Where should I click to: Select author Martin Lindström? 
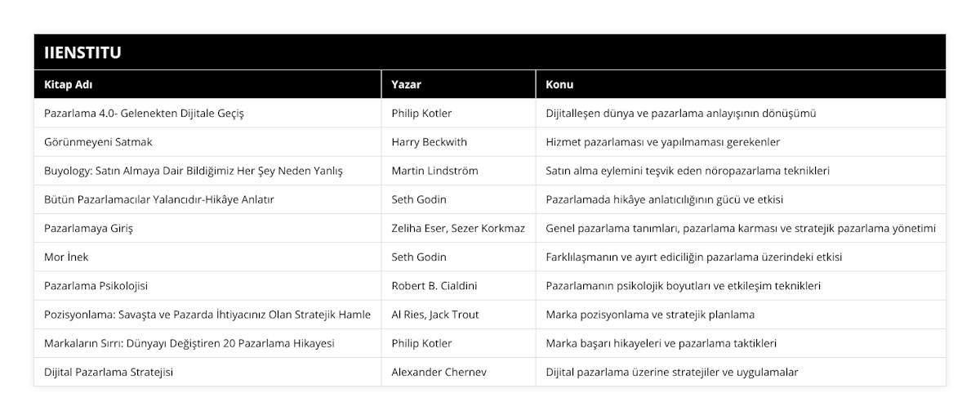[x=434, y=171]
